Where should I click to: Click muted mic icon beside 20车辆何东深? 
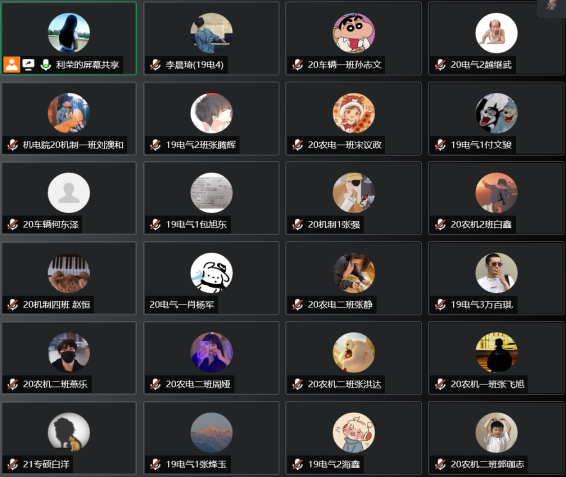point(13,225)
